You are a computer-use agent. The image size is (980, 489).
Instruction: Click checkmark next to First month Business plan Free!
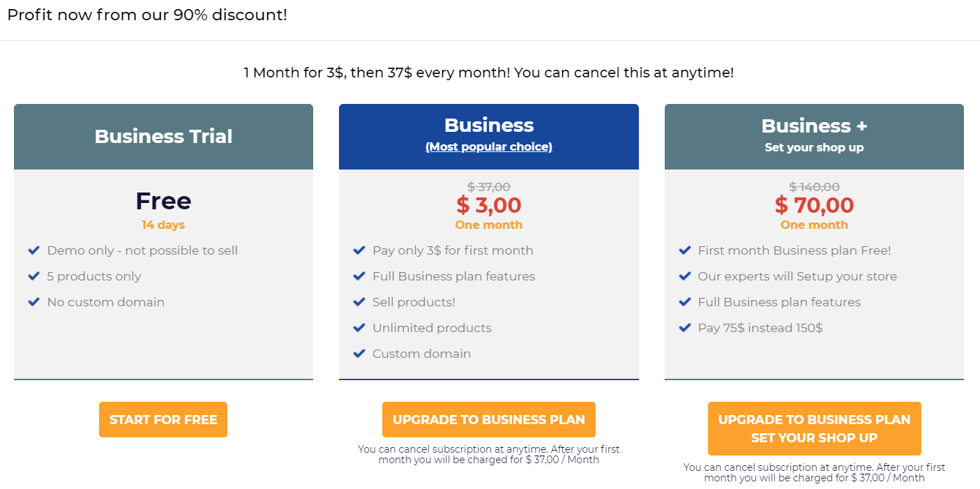685,250
